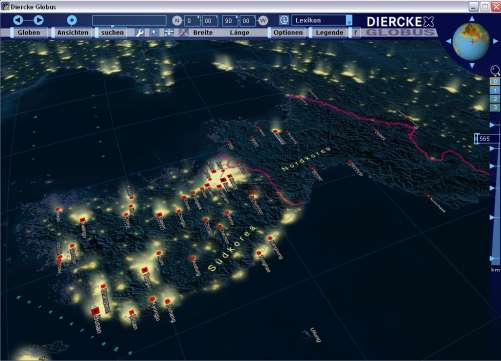Select zoom level preset 1
This screenshot has height=361, width=501.
pos(495,90)
